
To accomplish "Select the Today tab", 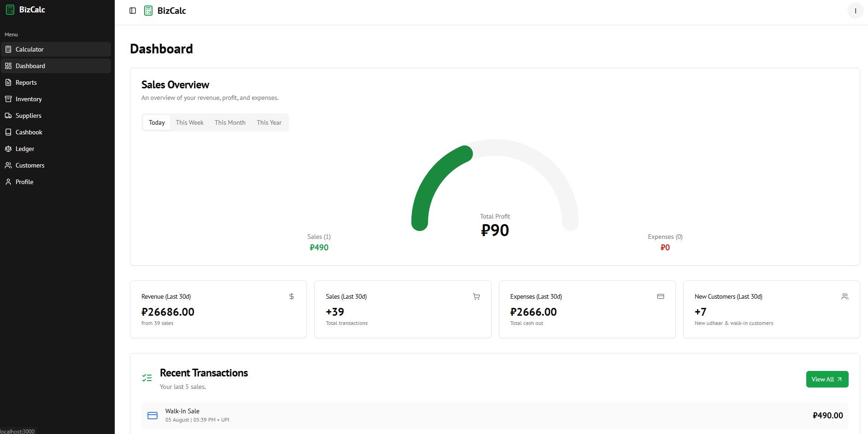I will 157,122.
